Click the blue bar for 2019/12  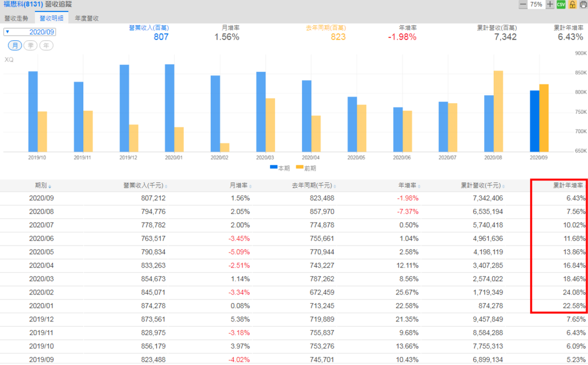coord(124,108)
